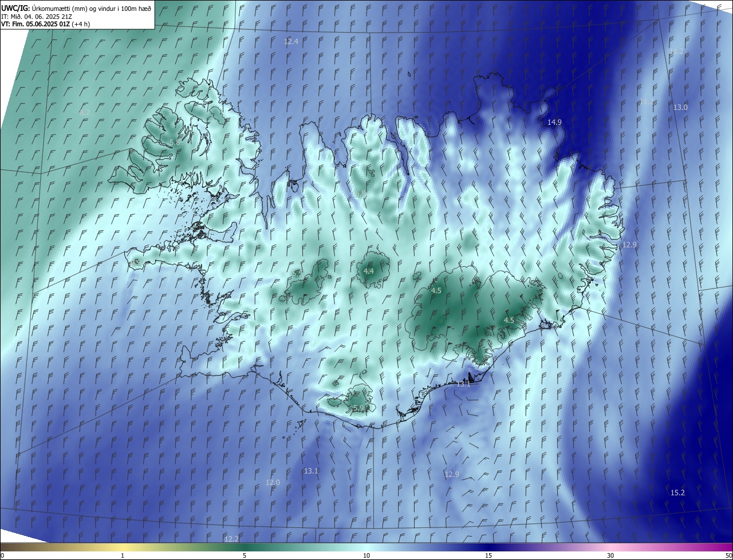Viewport: 733px width, 560px height.
Task: Click the 0 tick on the color scale
Action: [x=2, y=555]
